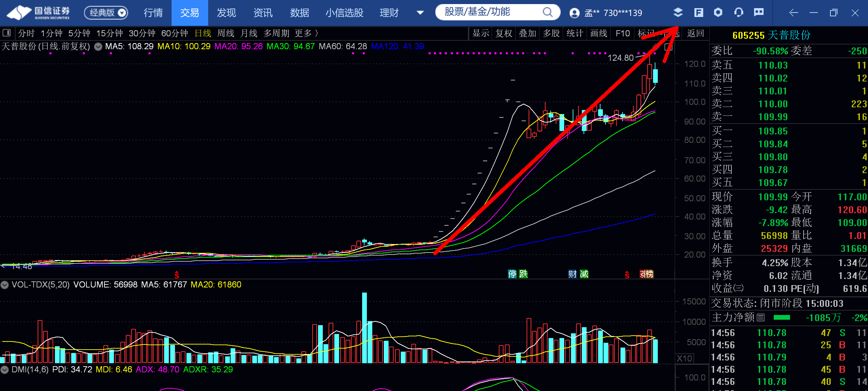Open the chat message bubble icon
The height and width of the screenshot is (391, 868).
[759, 13]
